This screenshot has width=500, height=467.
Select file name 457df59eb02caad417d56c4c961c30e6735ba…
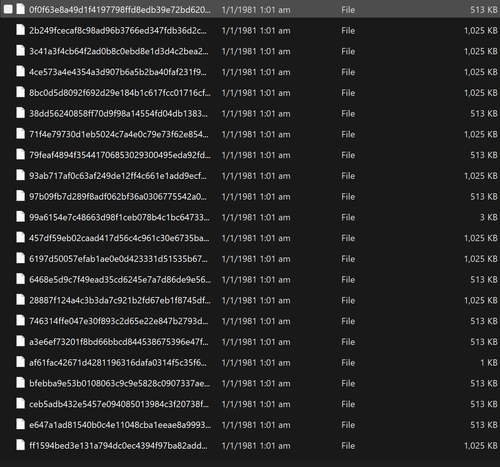(x=119, y=238)
